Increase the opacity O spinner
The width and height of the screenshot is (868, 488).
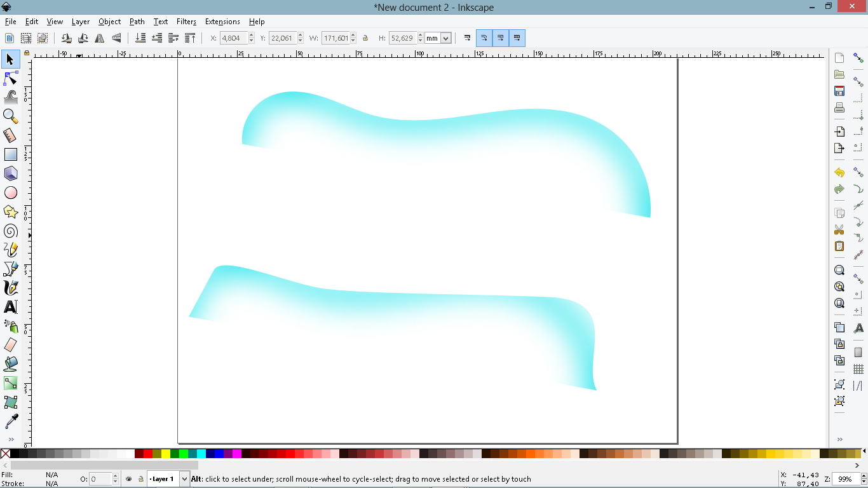coord(116,477)
